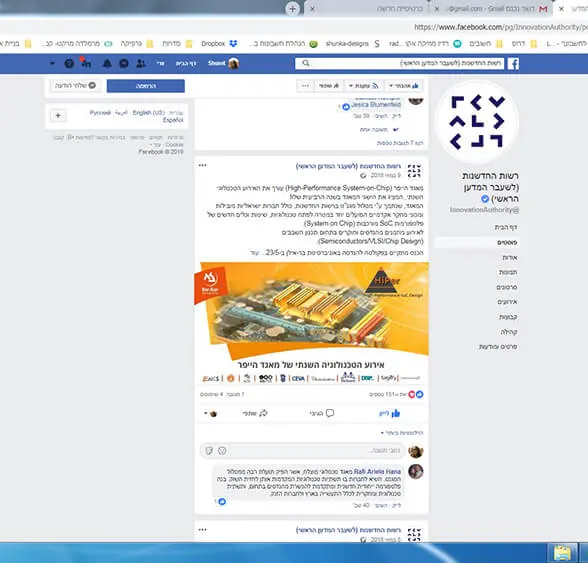Open the friend requests icon
Image resolution: width=588 pixels, height=563 pixels.
coord(141,63)
